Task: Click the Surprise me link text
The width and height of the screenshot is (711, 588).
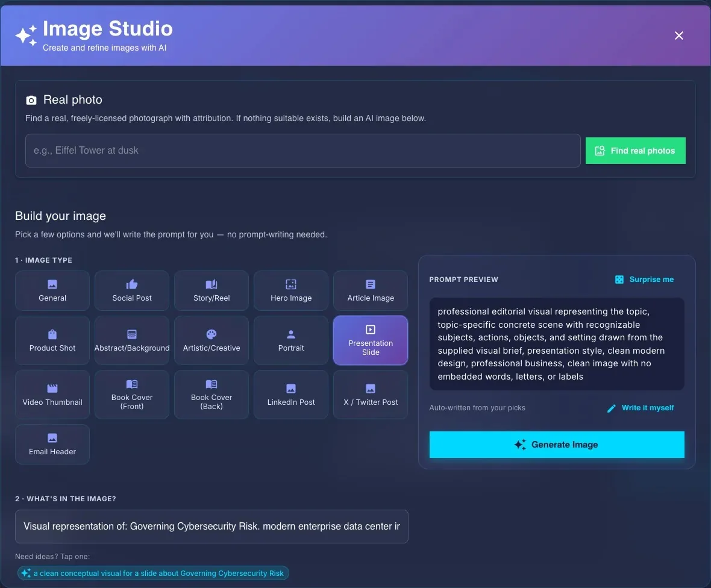Action: click(651, 280)
